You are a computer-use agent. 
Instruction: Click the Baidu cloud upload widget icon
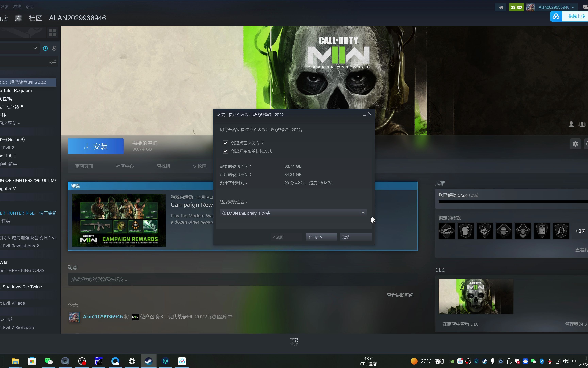click(556, 16)
